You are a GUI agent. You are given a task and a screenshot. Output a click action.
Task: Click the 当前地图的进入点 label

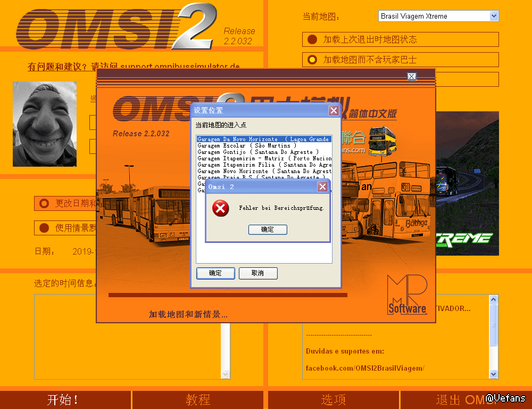click(x=221, y=125)
